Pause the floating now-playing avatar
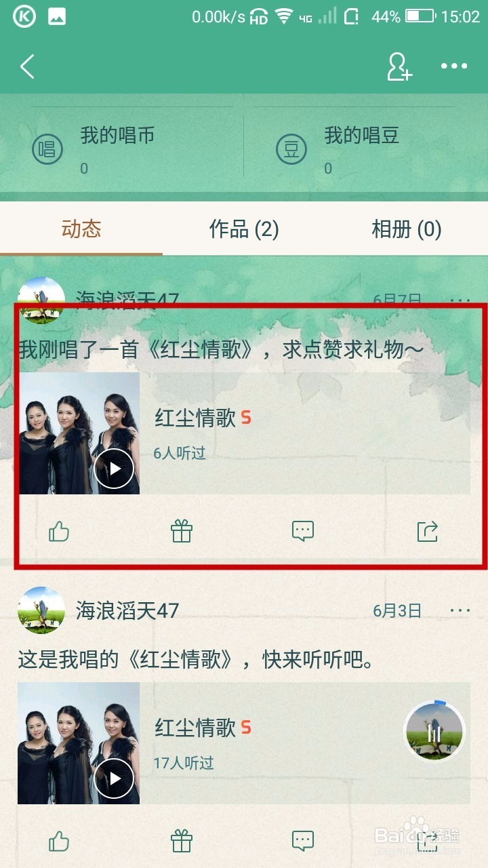The image size is (488, 868). click(434, 731)
